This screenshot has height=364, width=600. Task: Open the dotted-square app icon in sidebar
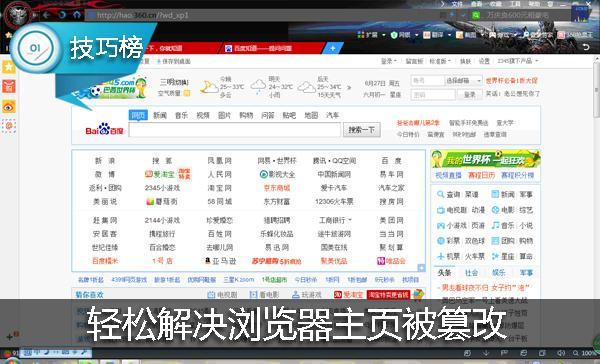pos(8,126)
